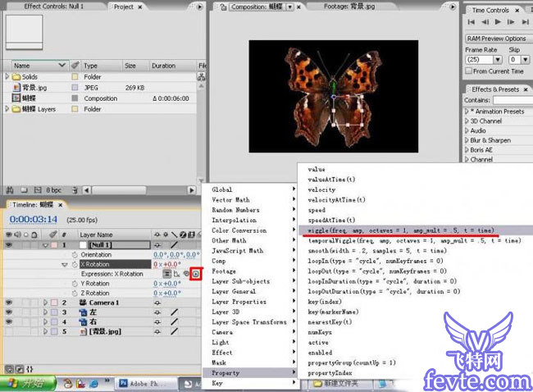Show the 背景.jpg layer in timeline
This screenshot has width=533, height=392.
[x=9, y=331]
